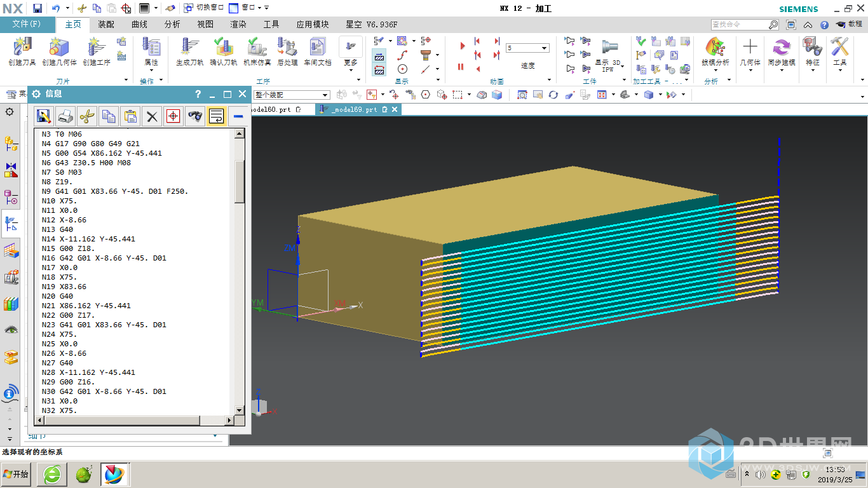Click the red step-backward triangle
The width and height of the screenshot is (868, 488).
[478, 69]
